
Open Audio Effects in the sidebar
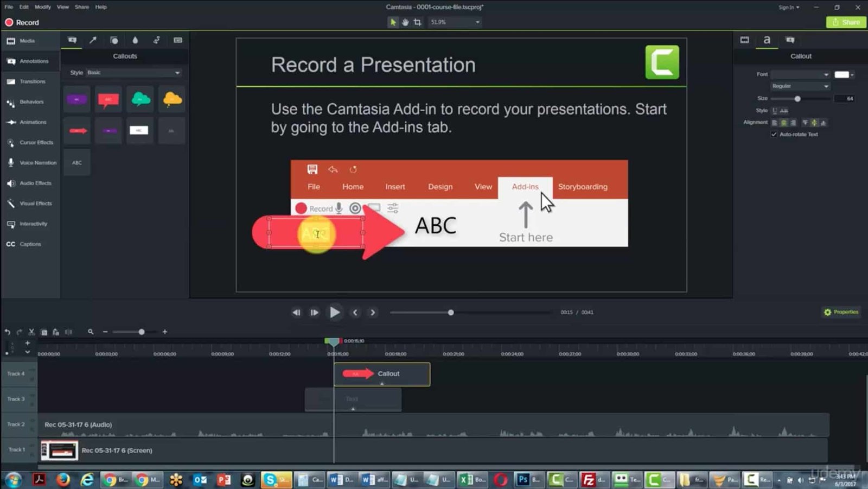point(30,183)
